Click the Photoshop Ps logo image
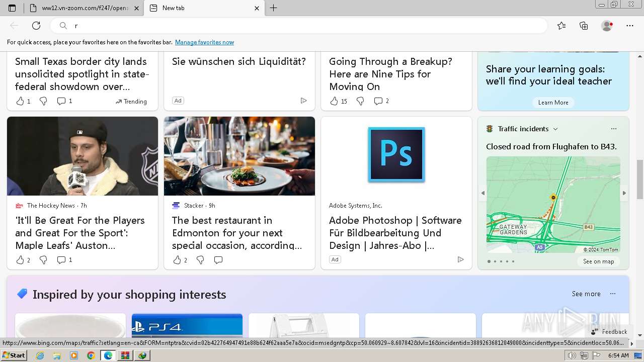The height and width of the screenshot is (362, 644). point(396,154)
